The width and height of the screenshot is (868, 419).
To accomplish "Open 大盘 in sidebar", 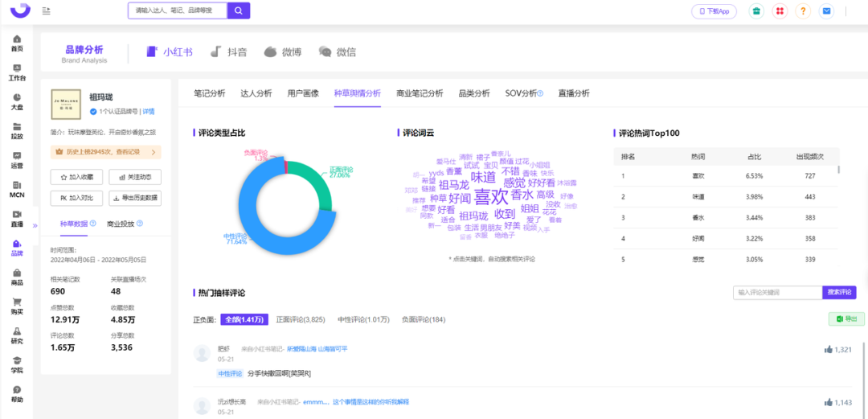I will [x=17, y=102].
